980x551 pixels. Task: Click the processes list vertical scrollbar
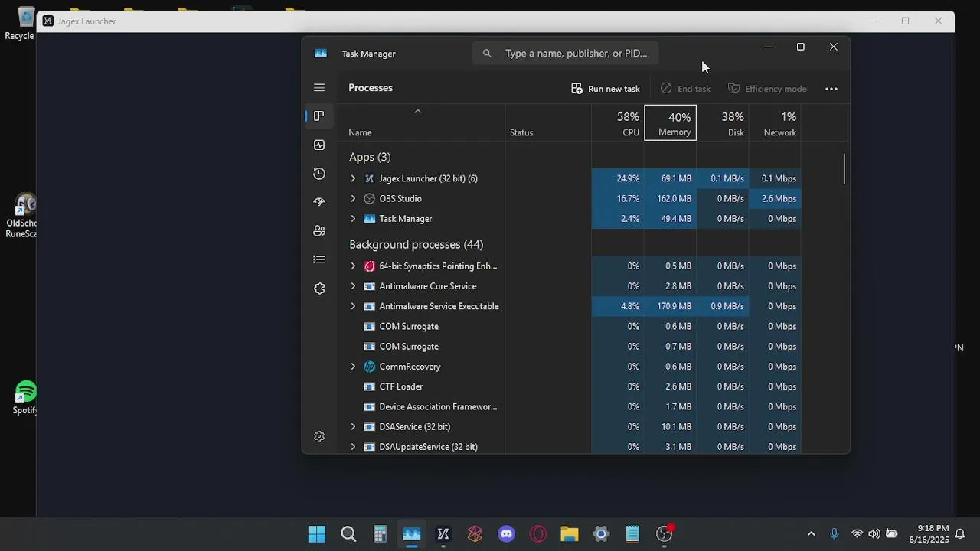pos(845,169)
